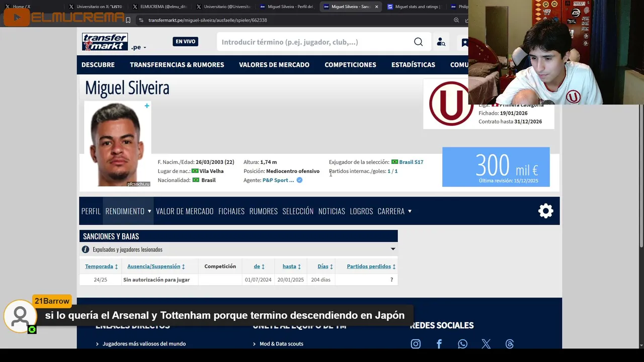The width and height of the screenshot is (644, 362).
Task: Open 'Mod & Data scouts' link
Action: click(x=281, y=344)
